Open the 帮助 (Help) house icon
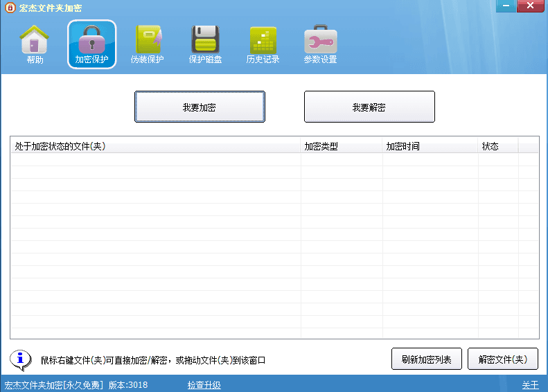This screenshot has width=548, height=392. click(35, 44)
